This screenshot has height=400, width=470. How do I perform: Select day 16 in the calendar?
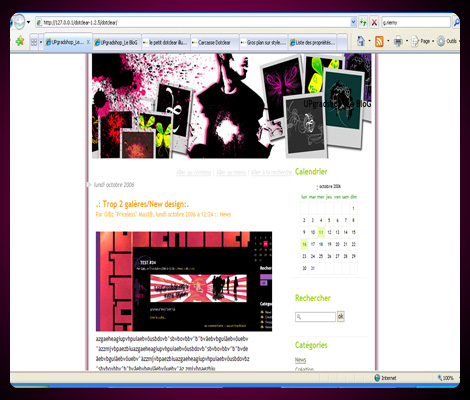[x=304, y=244]
